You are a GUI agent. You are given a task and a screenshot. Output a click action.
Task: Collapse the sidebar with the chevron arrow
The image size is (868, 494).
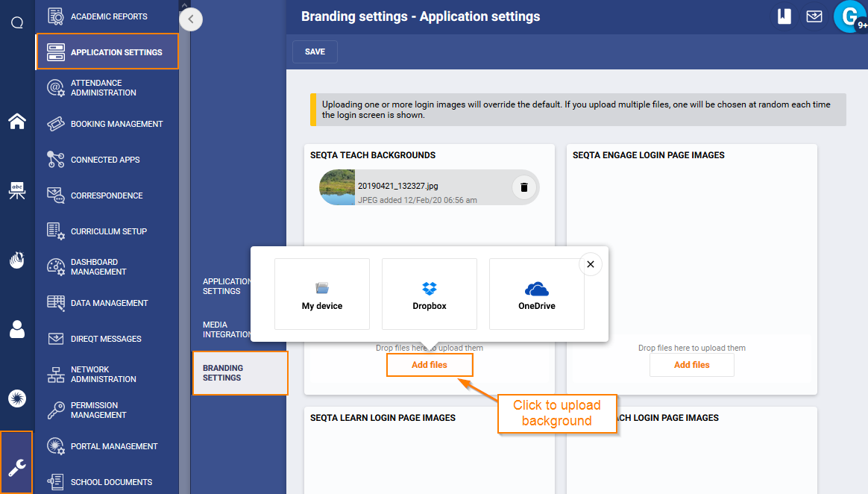[191, 19]
